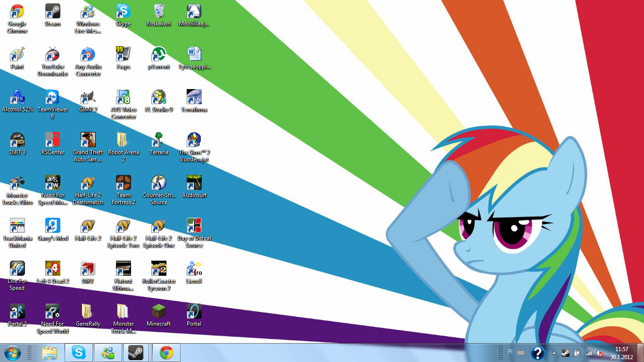This screenshot has width=644, height=362.
Task: Select the Portal 2 desktop icon
Action: point(17,316)
